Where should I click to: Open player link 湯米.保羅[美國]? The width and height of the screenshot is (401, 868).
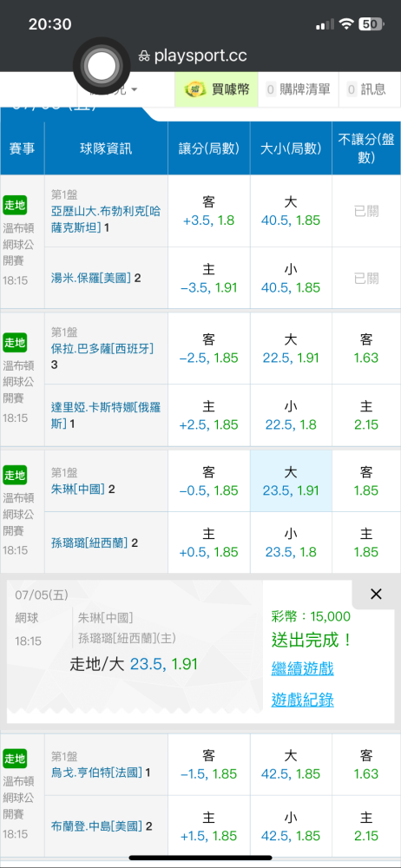tap(90, 278)
